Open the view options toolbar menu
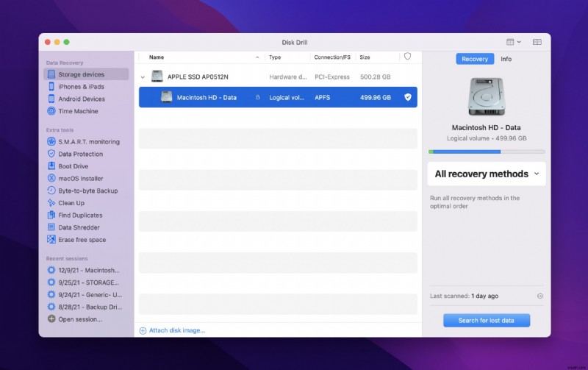 (x=513, y=42)
